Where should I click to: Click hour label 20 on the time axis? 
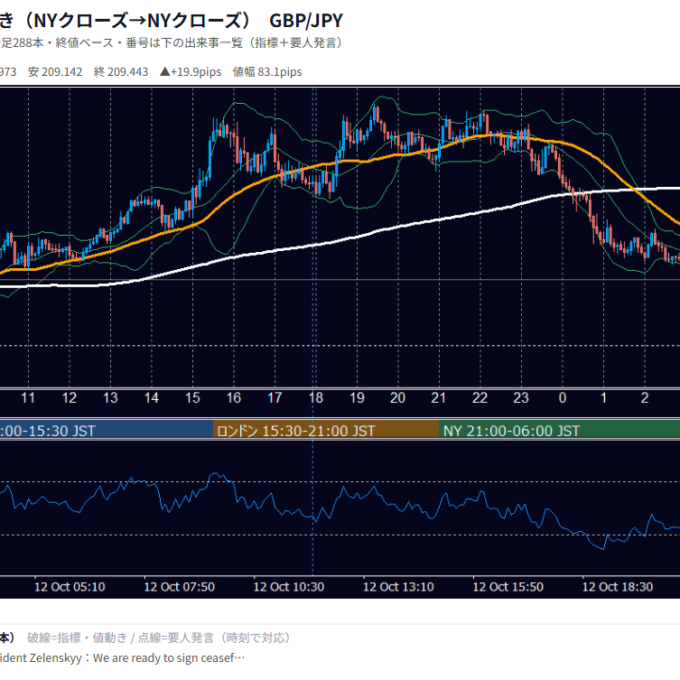[398, 398]
